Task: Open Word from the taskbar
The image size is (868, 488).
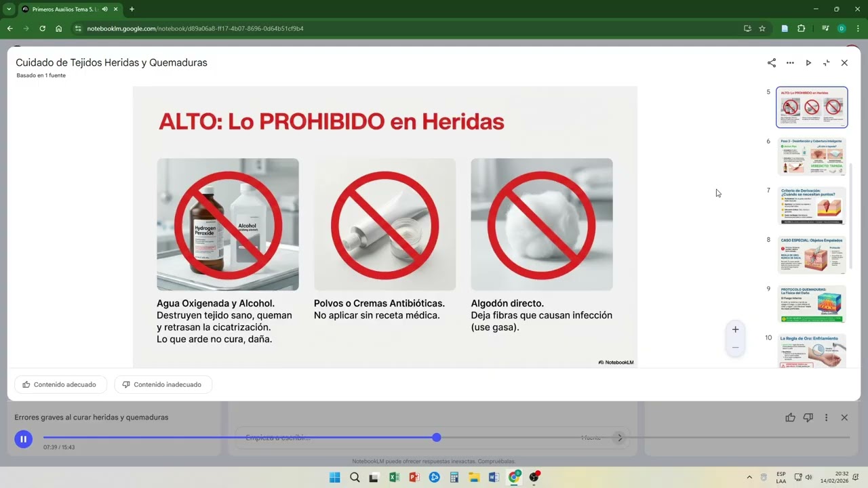Action: [494, 477]
